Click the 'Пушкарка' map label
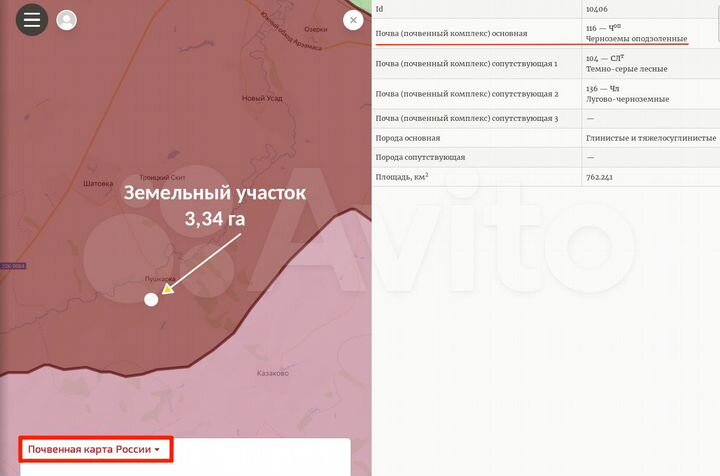Screen dimensions: 720x476 [160, 279]
